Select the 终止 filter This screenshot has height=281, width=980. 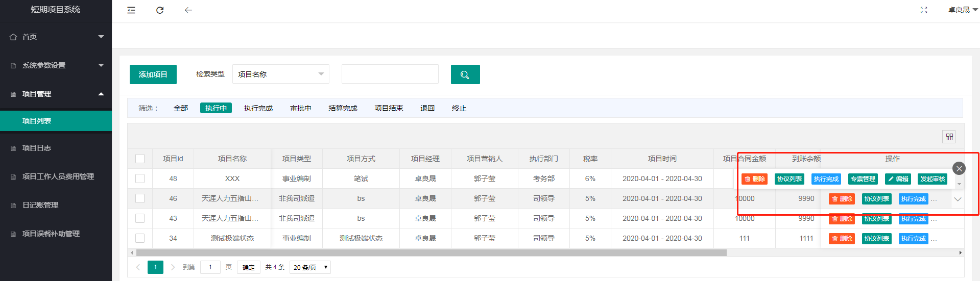[x=459, y=108]
